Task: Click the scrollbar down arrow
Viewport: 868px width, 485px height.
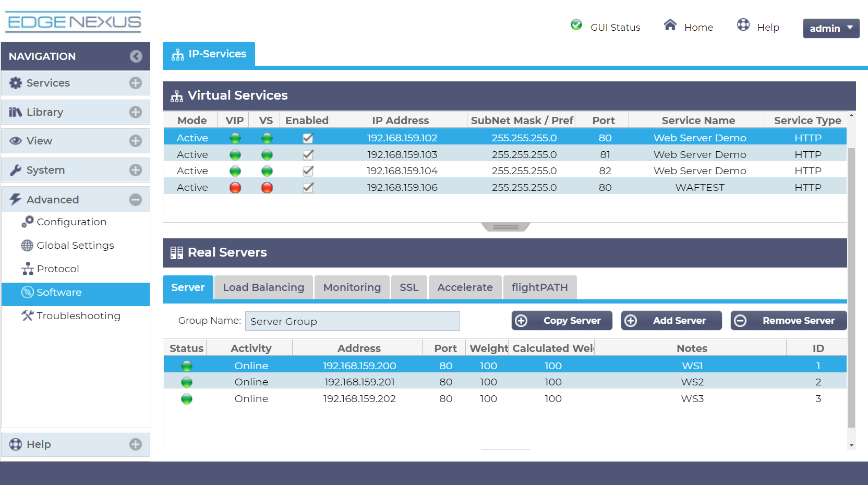Action: point(852,445)
